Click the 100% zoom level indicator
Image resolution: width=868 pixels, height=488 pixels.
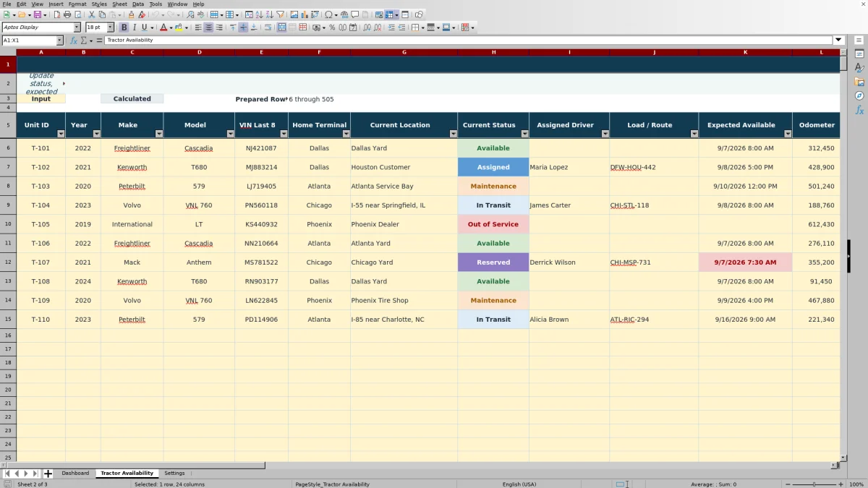point(856,484)
